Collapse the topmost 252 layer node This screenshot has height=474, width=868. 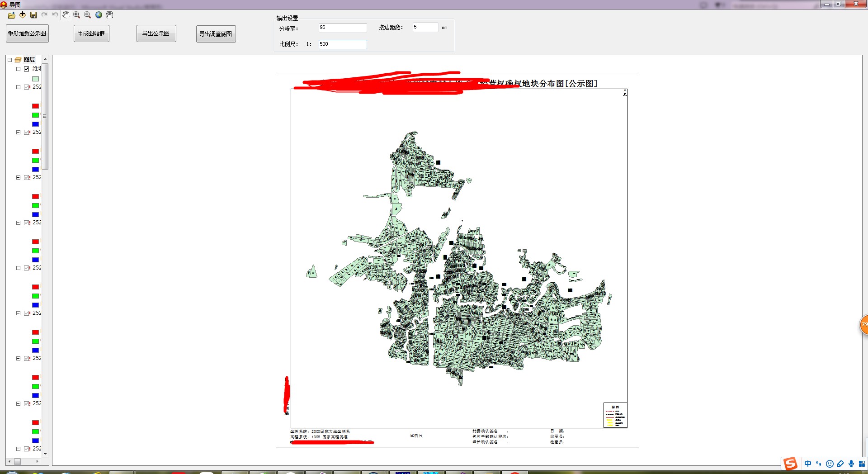tap(18, 87)
